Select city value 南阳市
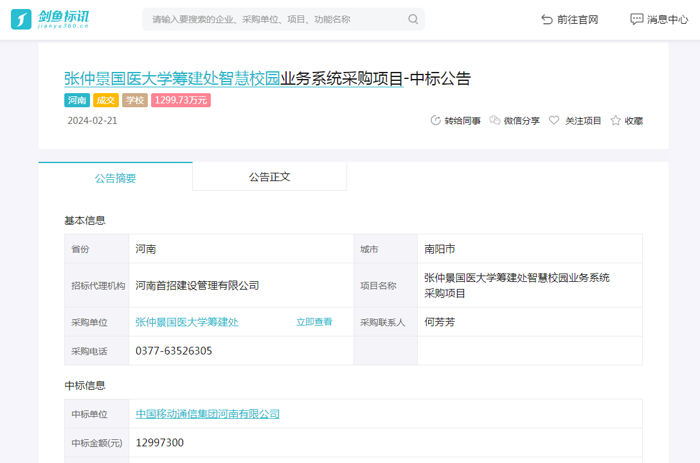 coord(440,249)
